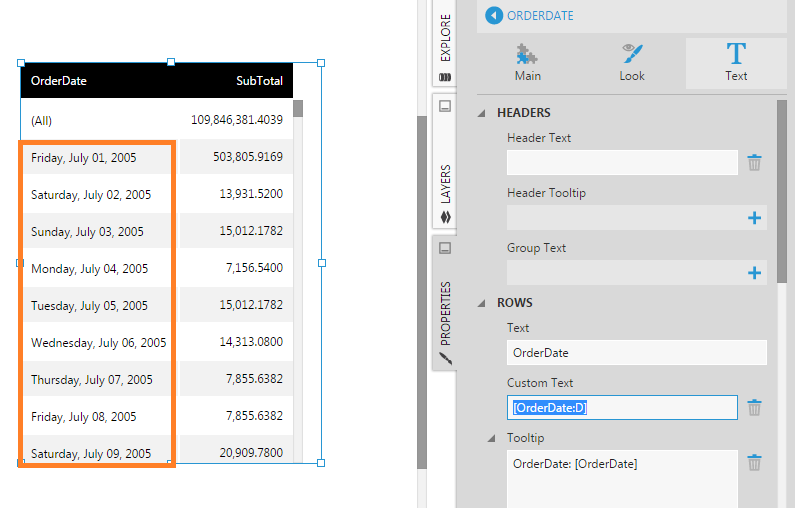Remove the Tooltip with its trash icon
The width and height of the screenshot is (795, 508).
755,462
